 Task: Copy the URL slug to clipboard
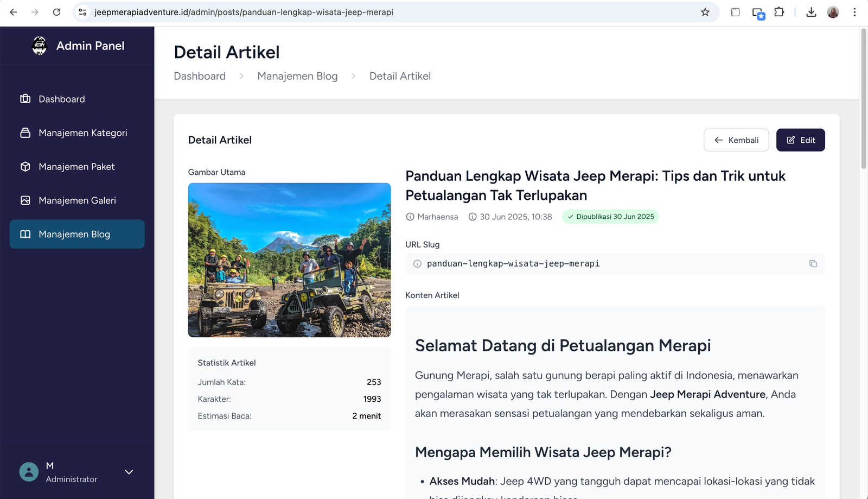click(813, 264)
